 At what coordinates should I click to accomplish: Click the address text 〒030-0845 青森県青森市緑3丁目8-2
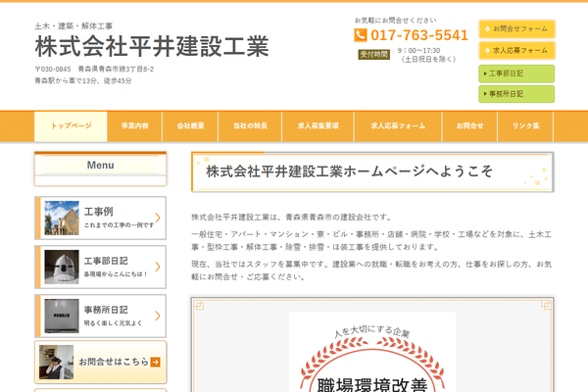tap(94, 69)
